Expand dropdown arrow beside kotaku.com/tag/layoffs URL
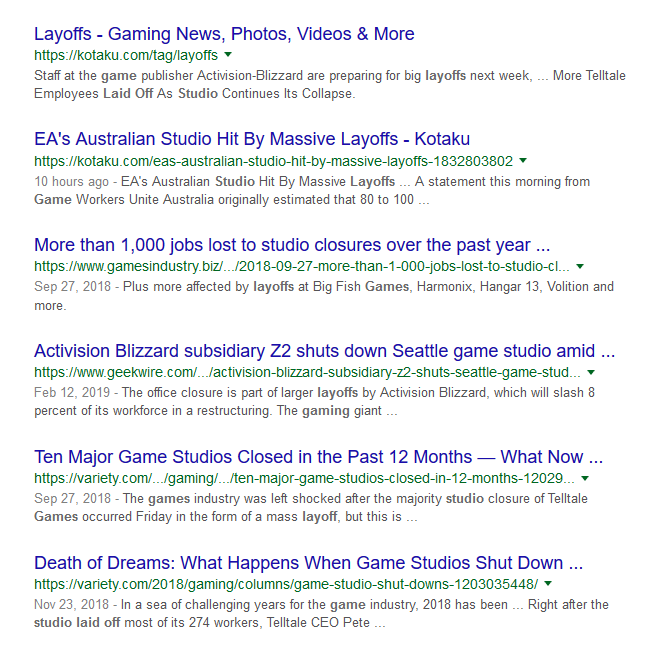Viewport: 647px width, 654px height. pyautogui.click(x=228, y=54)
